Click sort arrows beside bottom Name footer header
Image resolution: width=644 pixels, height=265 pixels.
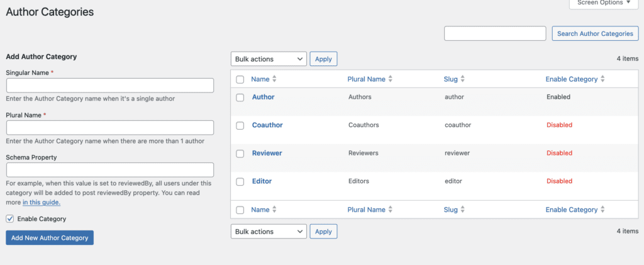coord(274,210)
